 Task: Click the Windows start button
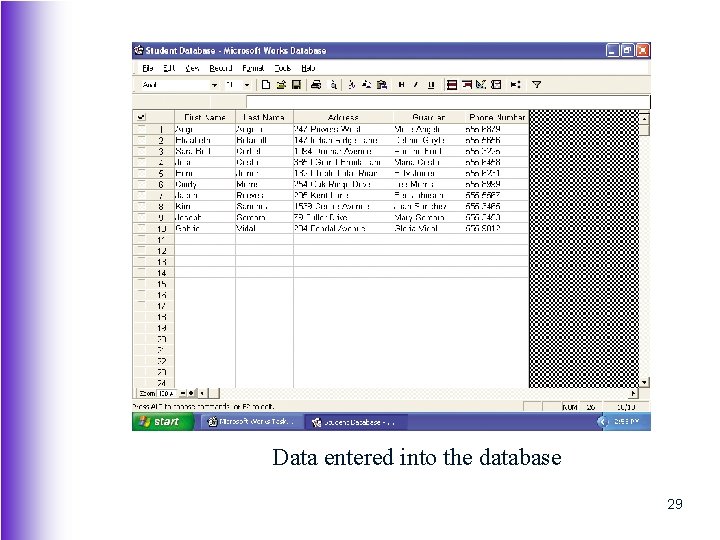coord(163,422)
